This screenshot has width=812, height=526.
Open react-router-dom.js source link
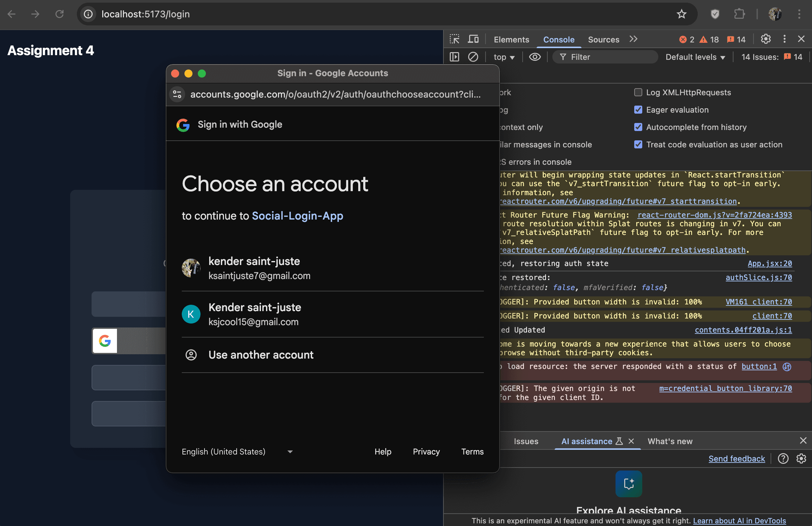(x=714, y=215)
